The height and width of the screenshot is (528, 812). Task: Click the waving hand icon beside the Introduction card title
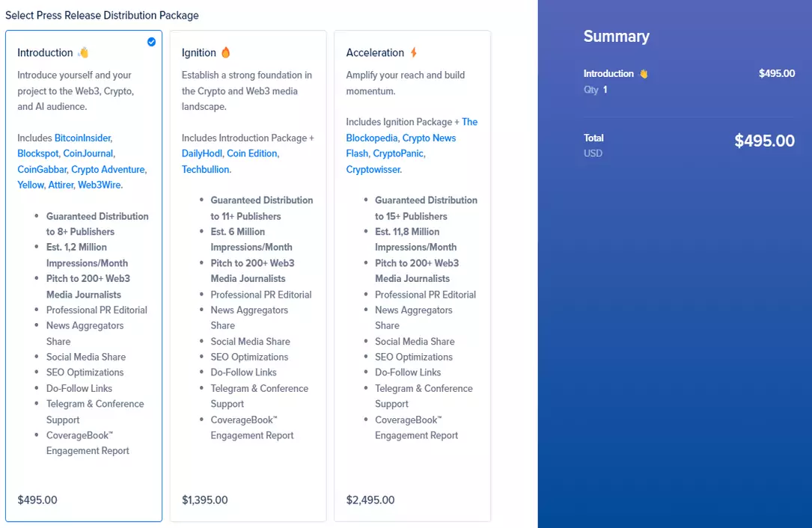coord(83,52)
